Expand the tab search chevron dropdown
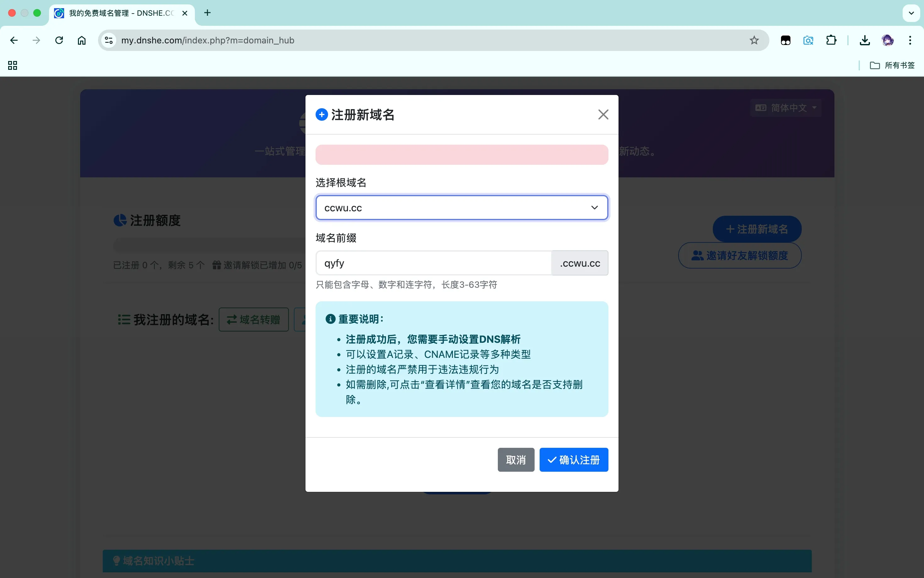Screen dimensions: 924x578 tap(911, 13)
